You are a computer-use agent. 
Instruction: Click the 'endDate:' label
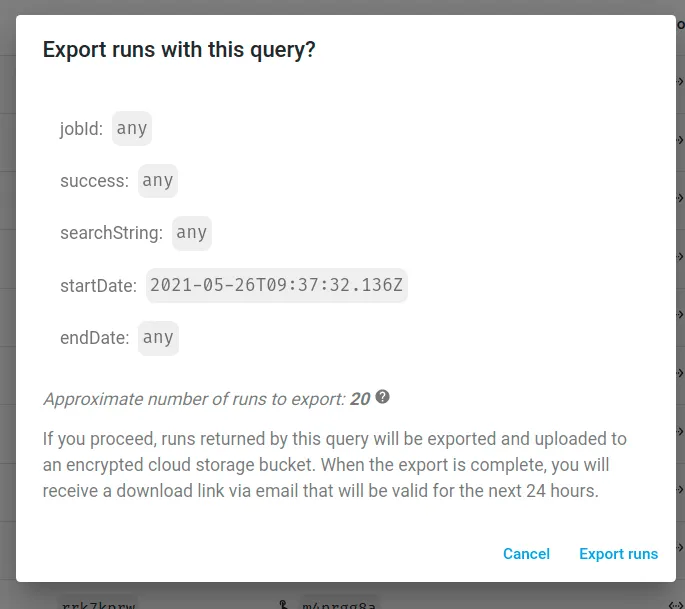pyautogui.click(x=94, y=338)
